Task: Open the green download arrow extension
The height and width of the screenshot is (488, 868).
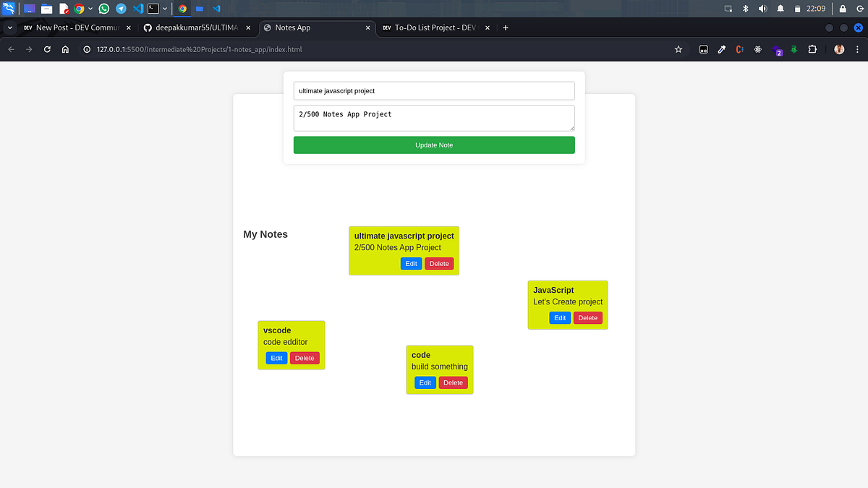Action: coord(793,49)
